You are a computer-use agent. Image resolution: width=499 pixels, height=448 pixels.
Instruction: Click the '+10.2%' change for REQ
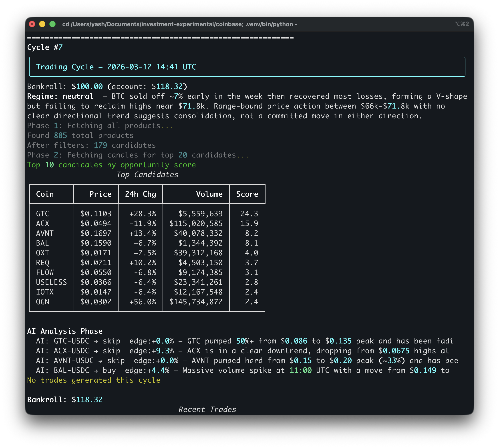pos(143,263)
